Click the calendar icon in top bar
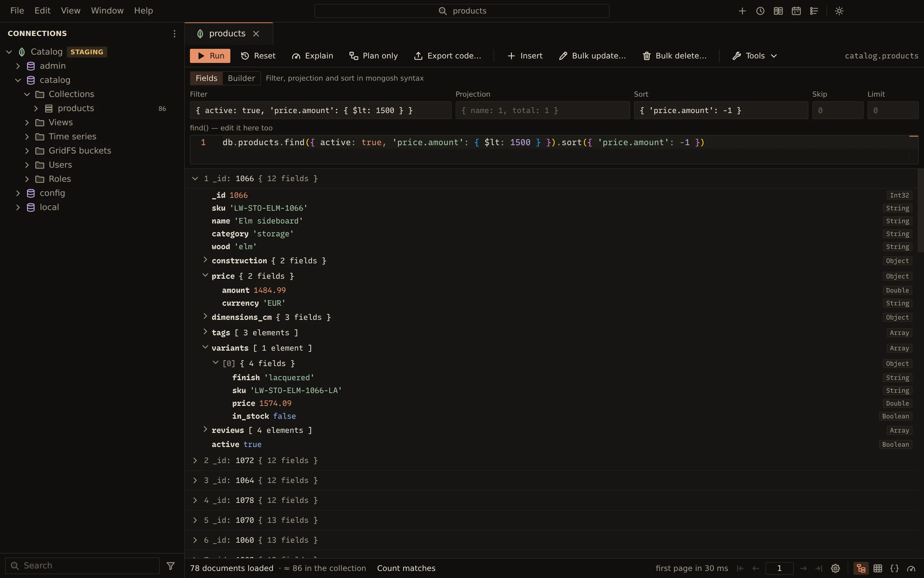Image resolution: width=924 pixels, height=578 pixels. (796, 11)
